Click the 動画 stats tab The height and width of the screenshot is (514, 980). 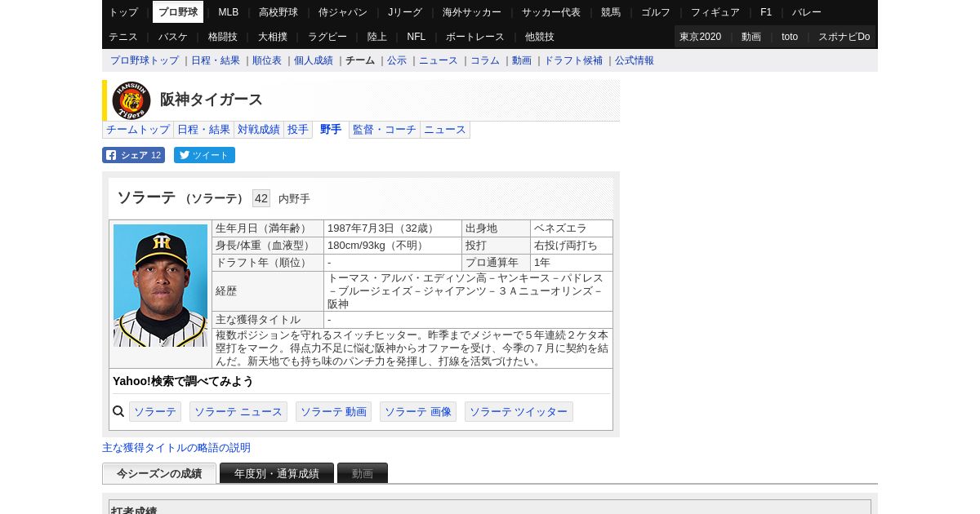tap(363, 473)
